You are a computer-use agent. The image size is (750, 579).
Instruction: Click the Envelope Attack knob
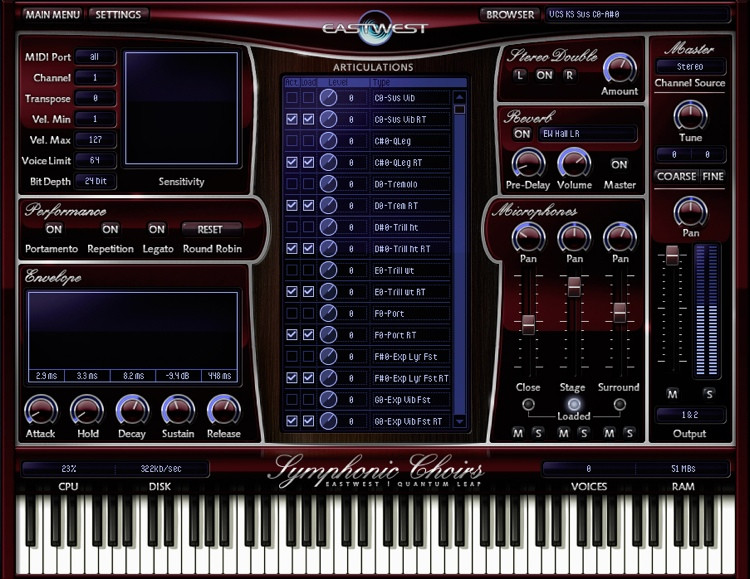[x=41, y=411]
